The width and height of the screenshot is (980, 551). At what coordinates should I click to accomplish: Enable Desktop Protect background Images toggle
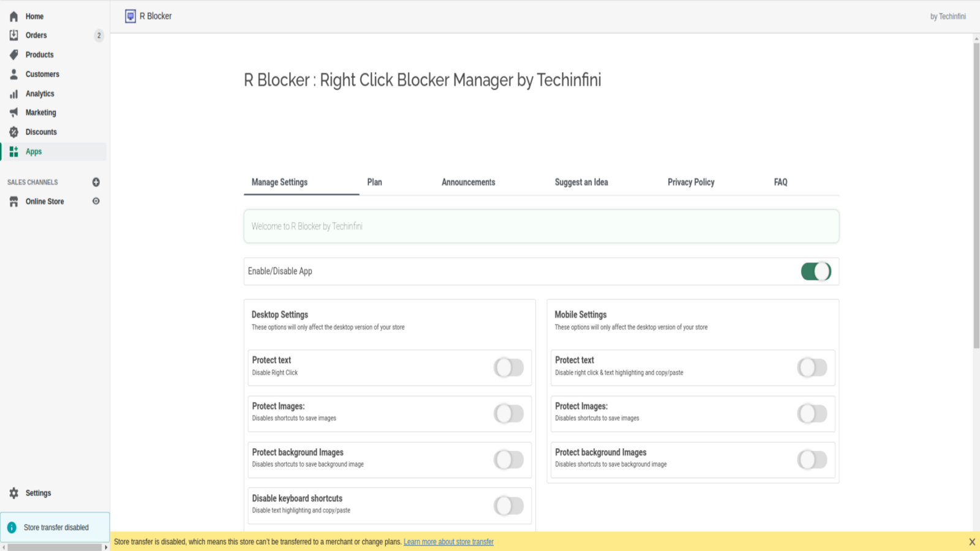(509, 460)
